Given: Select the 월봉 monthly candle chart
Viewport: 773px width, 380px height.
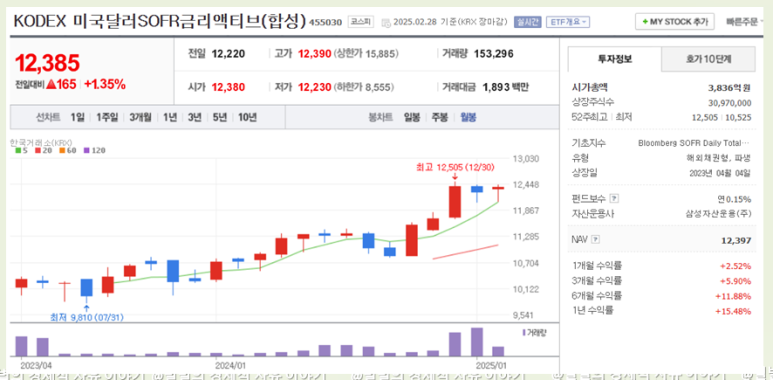Looking at the screenshot, I should pos(468,117).
